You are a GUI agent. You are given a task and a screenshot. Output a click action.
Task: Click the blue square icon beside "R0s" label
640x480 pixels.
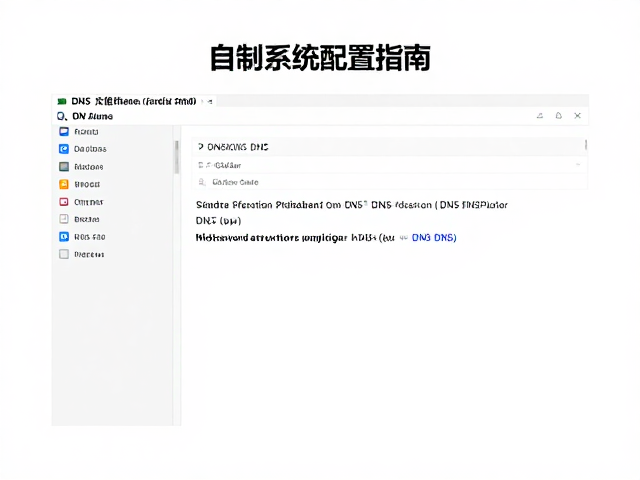(64, 237)
